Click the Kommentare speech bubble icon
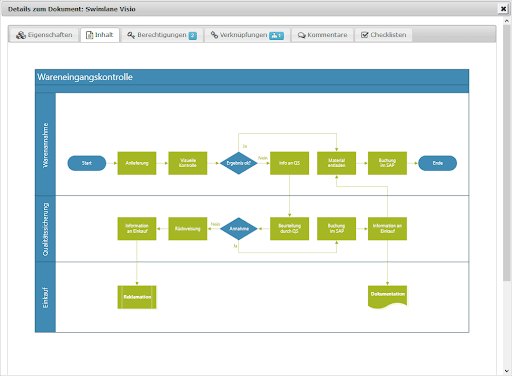This screenshot has height=376, width=512. (x=301, y=35)
